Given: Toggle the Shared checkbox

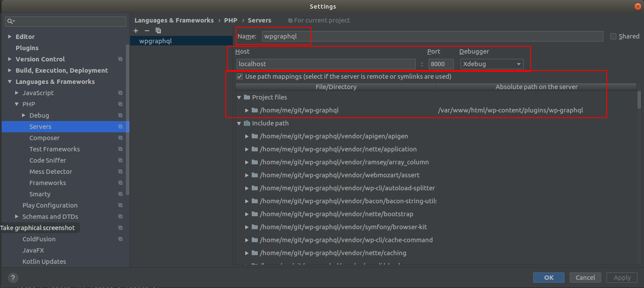Looking at the screenshot, I should tap(613, 36).
